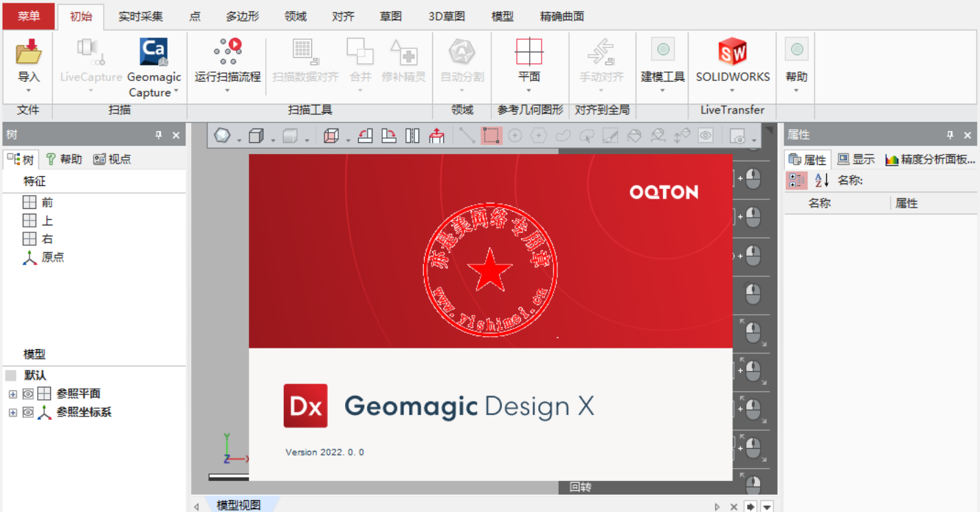Toggle visible-only selection eye icon in toolbar
The height and width of the screenshot is (512, 980).
pyautogui.click(x=706, y=136)
